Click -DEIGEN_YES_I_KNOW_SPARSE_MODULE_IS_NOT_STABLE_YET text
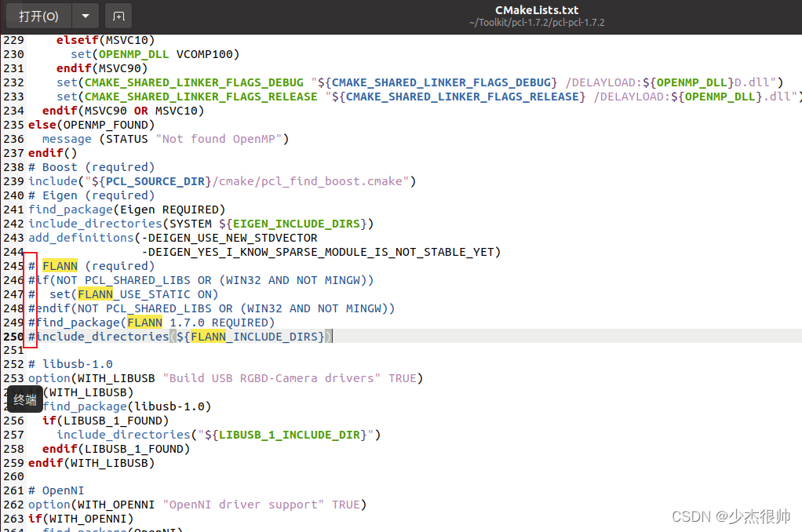802x532 pixels. click(321, 252)
